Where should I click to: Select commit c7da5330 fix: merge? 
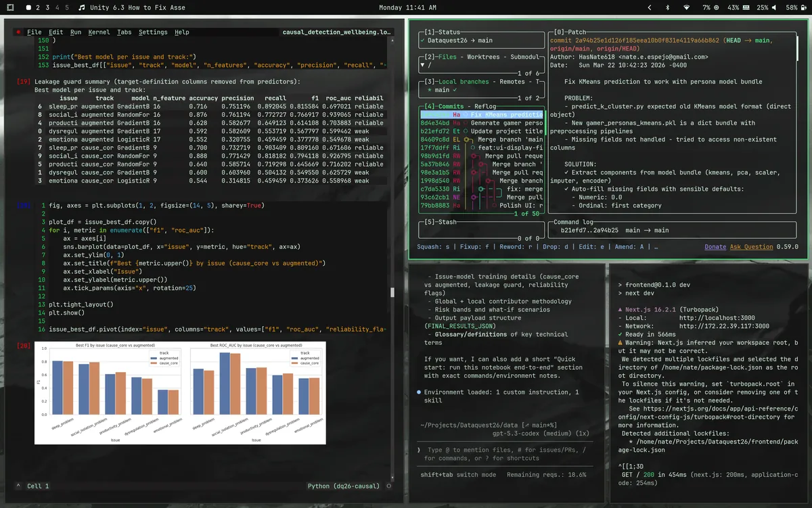pyautogui.click(x=481, y=189)
